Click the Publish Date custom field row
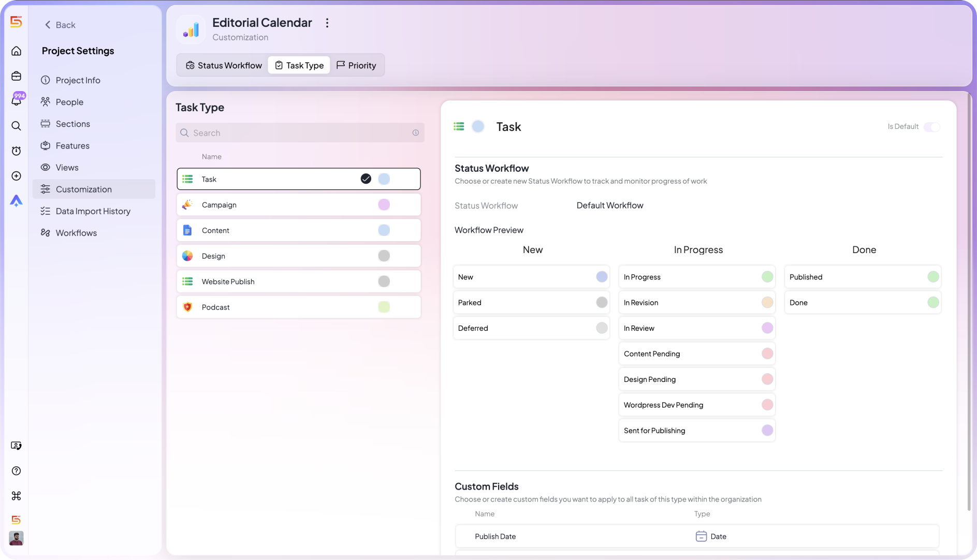 [697, 536]
